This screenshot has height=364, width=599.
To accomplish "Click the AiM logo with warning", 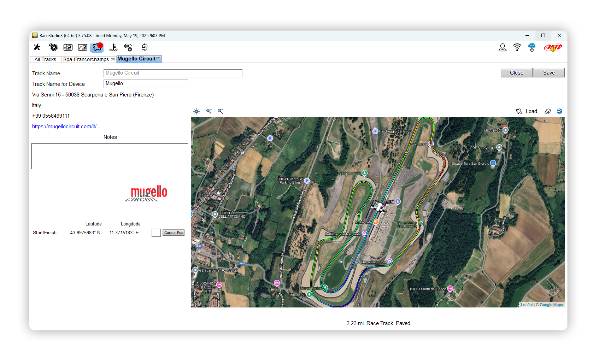I will [x=553, y=47].
